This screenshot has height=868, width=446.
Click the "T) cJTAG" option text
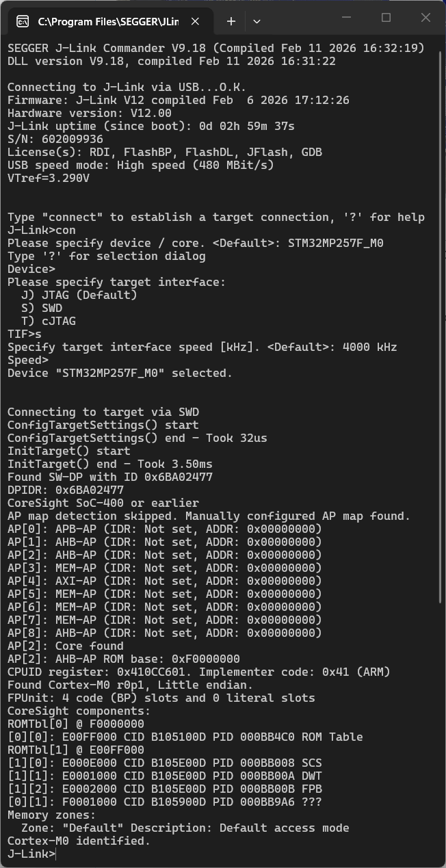(x=49, y=321)
